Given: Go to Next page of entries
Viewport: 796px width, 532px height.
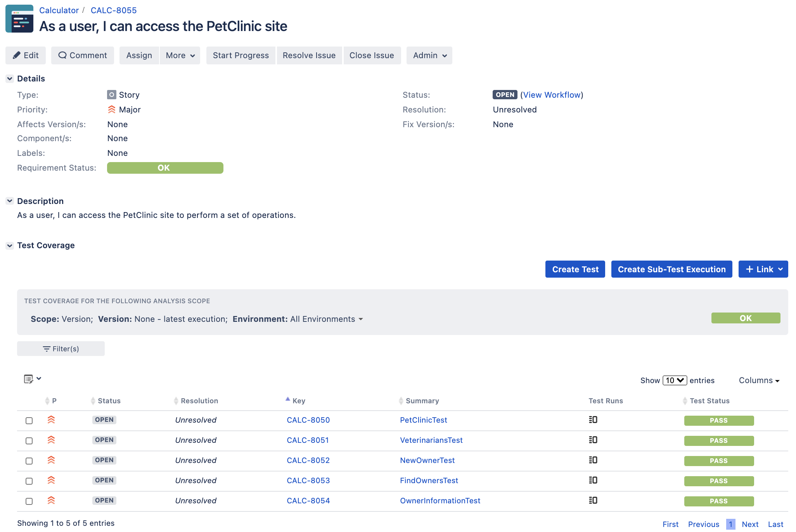Looking at the screenshot, I should [750, 524].
